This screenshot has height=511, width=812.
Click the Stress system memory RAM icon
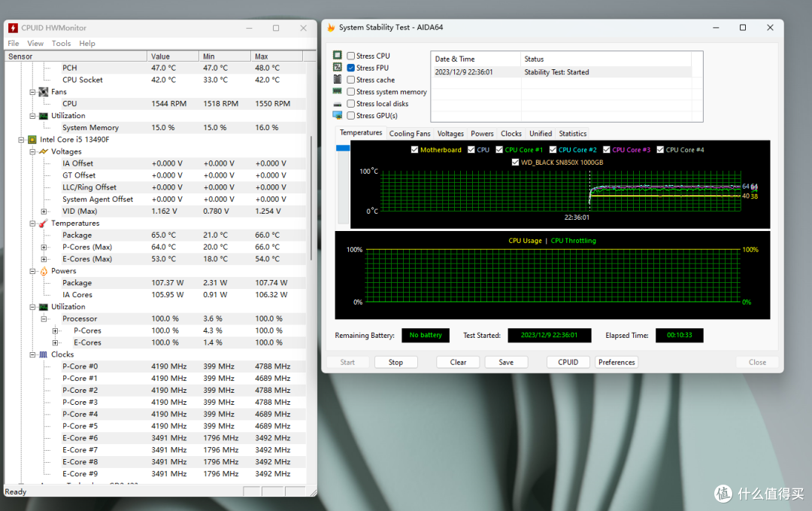(338, 91)
